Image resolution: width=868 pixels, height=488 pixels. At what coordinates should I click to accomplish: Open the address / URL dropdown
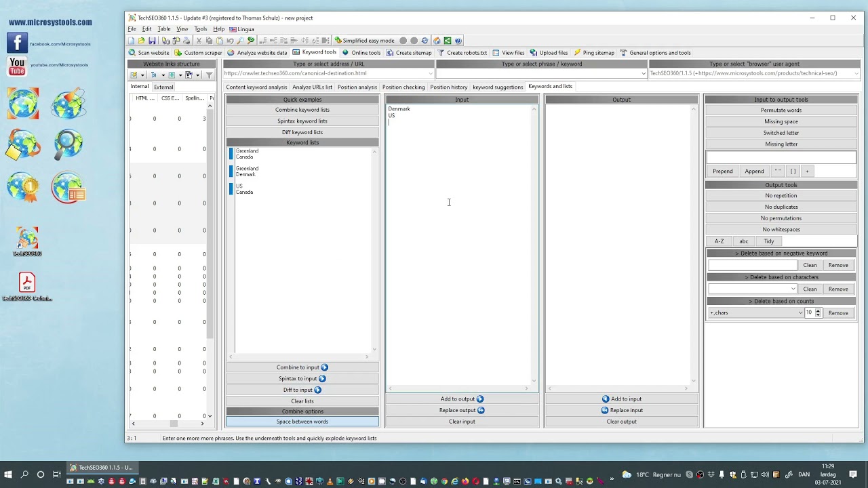[430, 73]
